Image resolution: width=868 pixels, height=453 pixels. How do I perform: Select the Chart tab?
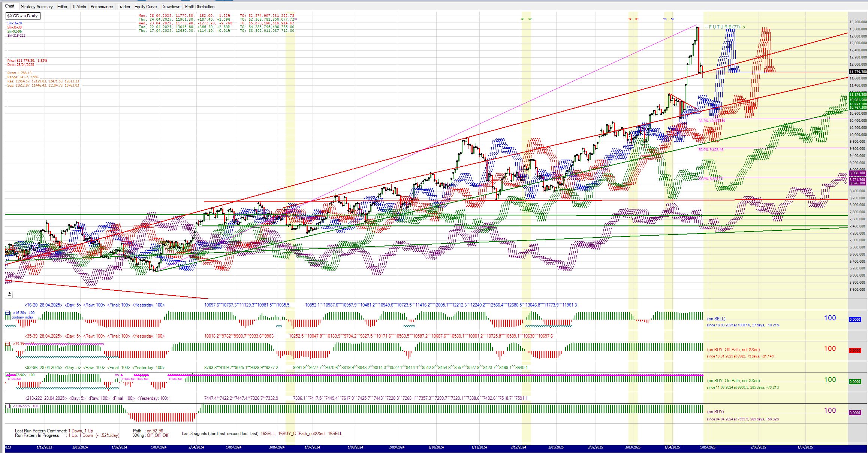(9, 6)
